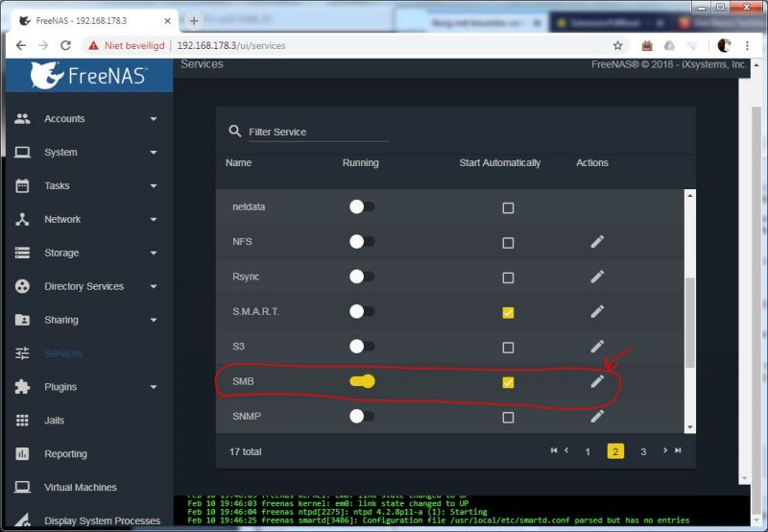Expand the Sharing menu arrow
Screen dimensions: 768x532
[154, 320]
